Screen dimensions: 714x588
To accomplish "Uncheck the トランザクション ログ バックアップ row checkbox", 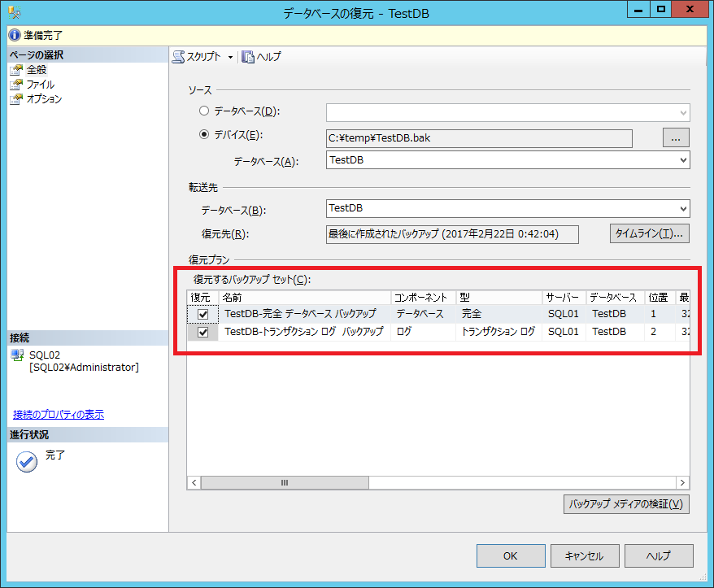I will [202, 332].
